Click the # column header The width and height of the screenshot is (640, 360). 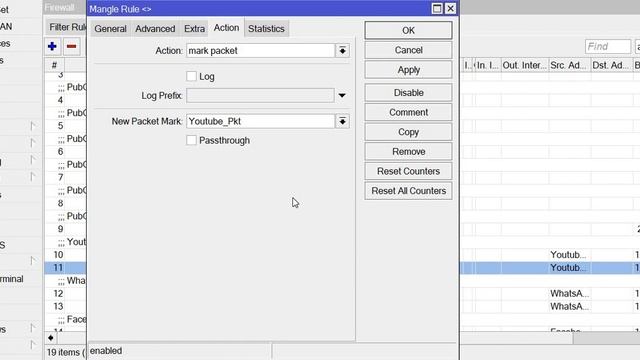tap(54, 65)
